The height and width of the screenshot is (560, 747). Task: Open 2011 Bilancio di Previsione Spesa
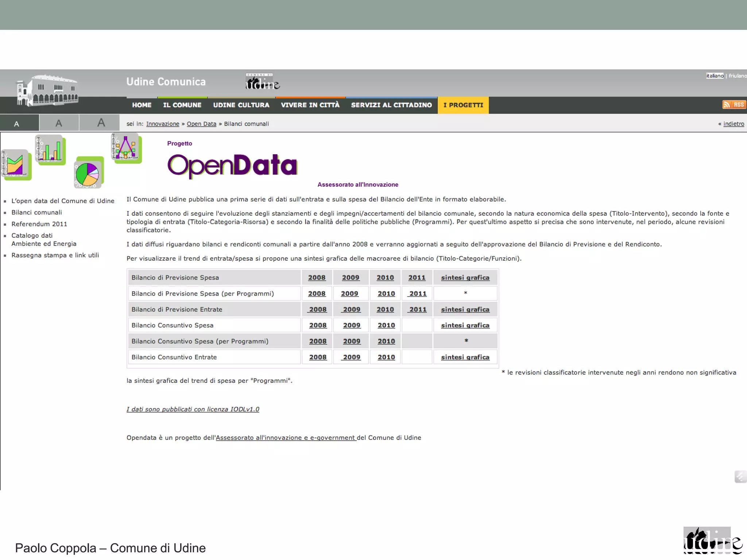pos(417,277)
